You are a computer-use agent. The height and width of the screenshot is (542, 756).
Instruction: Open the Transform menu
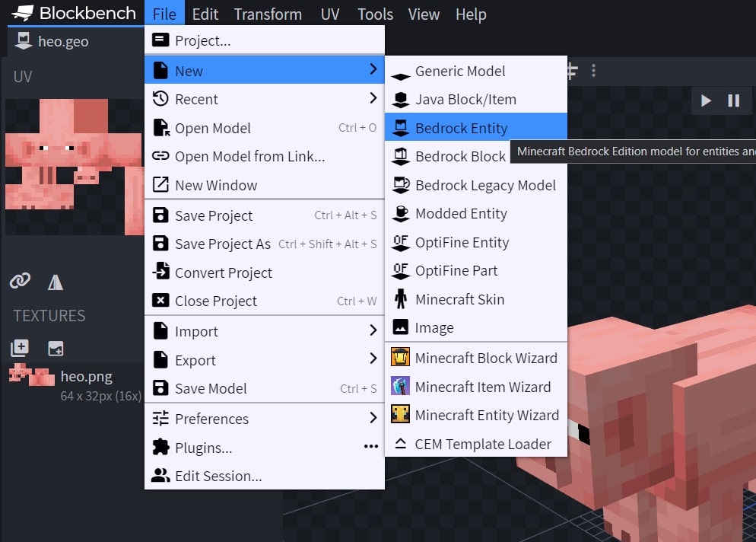pos(268,14)
